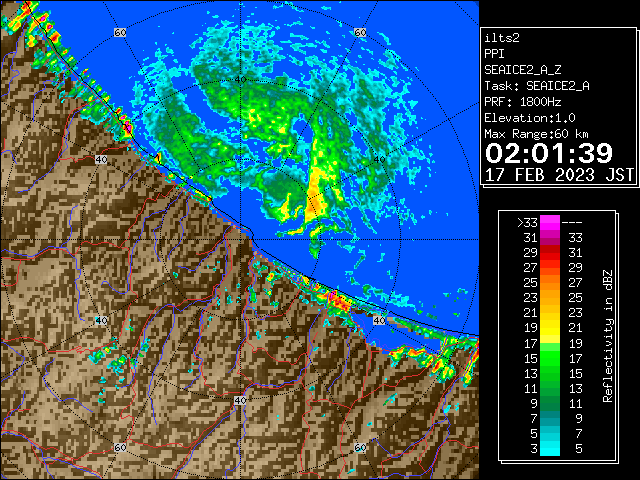The height and width of the screenshot is (480, 640).
Task: Click the '60' range ring label at northeast
Action: pyautogui.click(x=360, y=32)
